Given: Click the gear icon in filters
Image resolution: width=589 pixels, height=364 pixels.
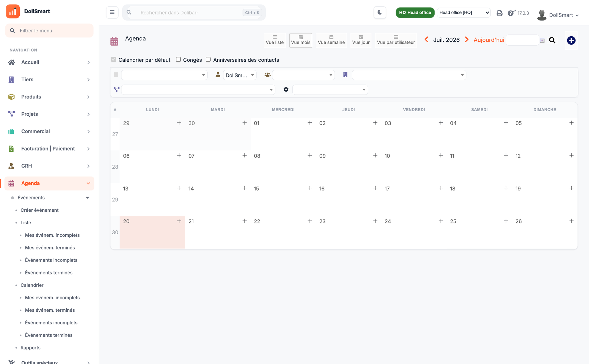Looking at the screenshot, I should tap(286, 89).
